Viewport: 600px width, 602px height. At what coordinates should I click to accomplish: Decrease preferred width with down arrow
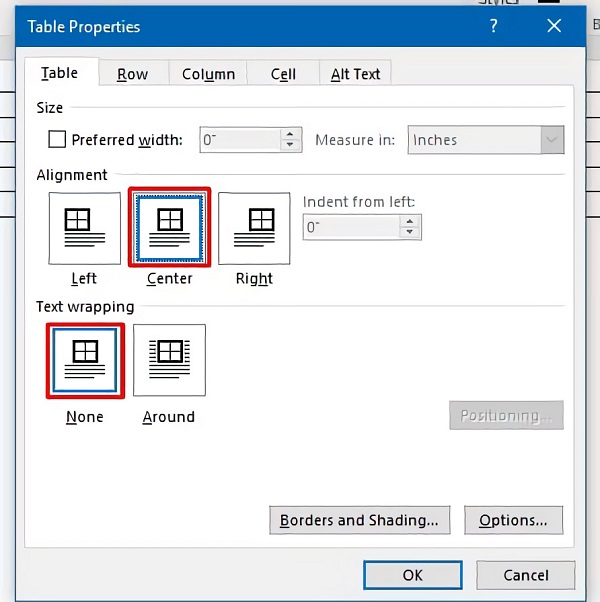[x=291, y=146]
